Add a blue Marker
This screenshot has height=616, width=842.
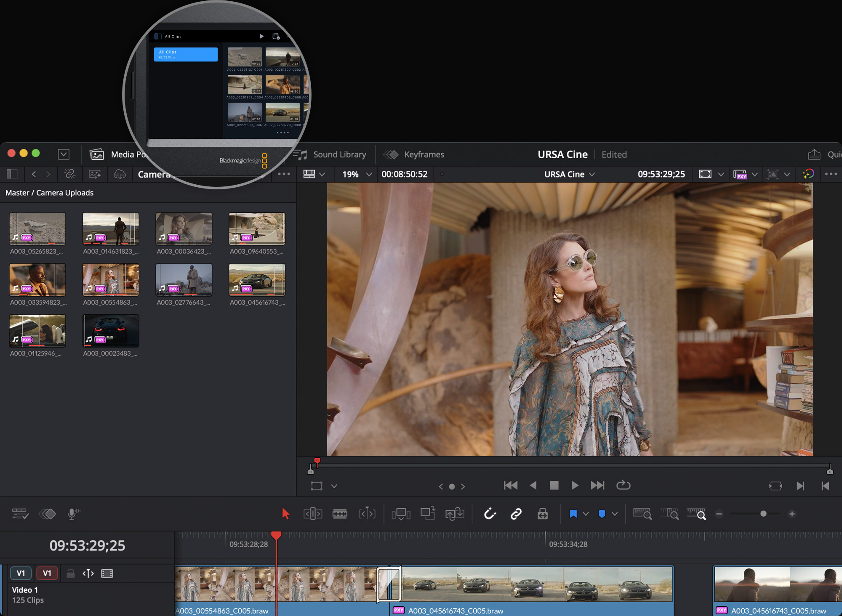pyautogui.click(x=602, y=514)
